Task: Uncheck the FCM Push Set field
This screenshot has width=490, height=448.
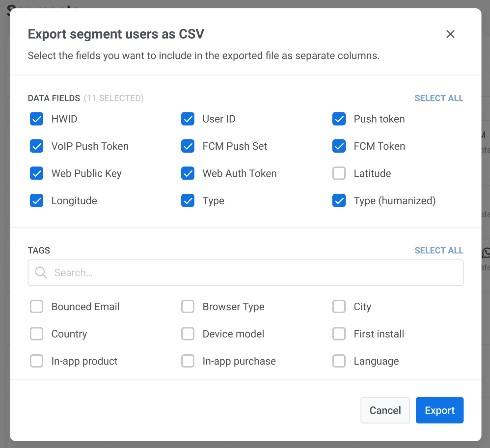Action: tap(188, 146)
